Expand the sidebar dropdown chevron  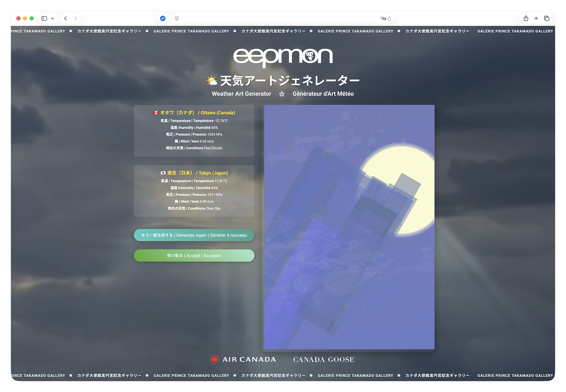tap(53, 18)
